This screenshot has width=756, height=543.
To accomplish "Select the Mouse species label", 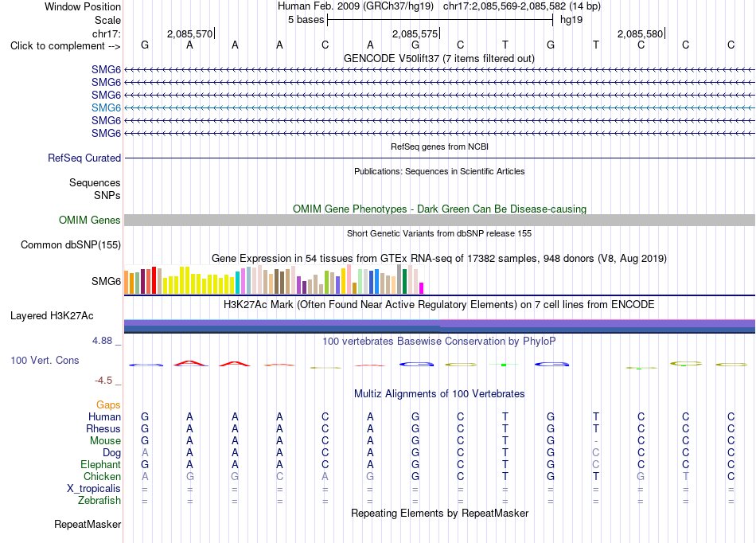I will point(106,441).
